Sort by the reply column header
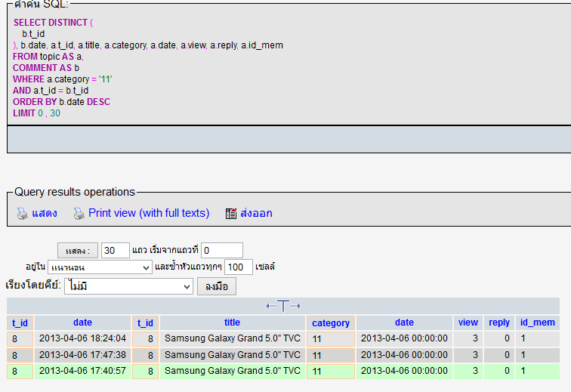 [x=499, y=323]
